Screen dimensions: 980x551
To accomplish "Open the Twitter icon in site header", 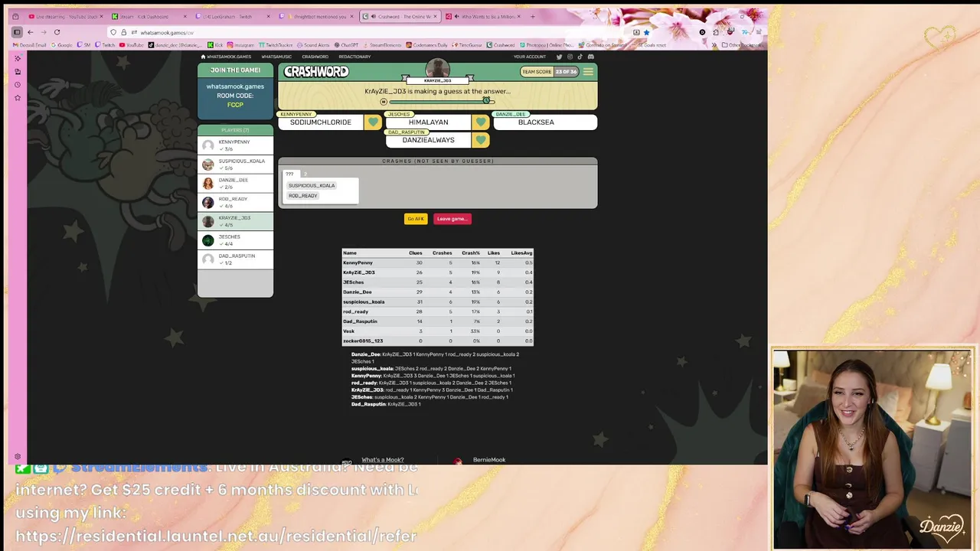I will coord(559,57).
